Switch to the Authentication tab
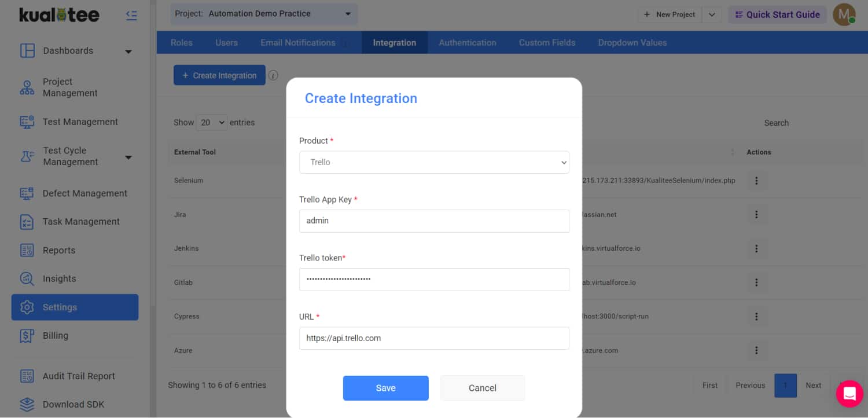 pos(467,43)
